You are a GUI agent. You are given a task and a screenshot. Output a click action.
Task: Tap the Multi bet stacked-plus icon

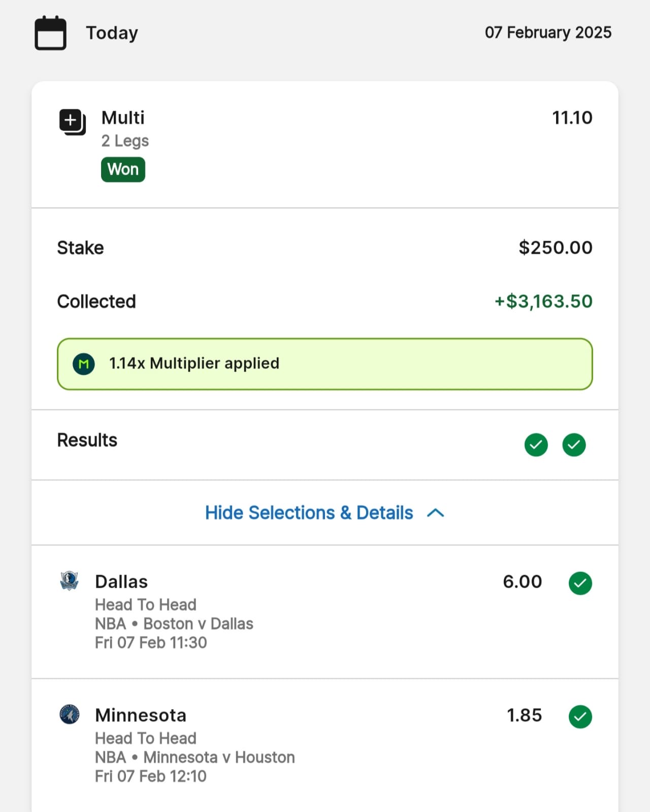[x=73, y=122]
